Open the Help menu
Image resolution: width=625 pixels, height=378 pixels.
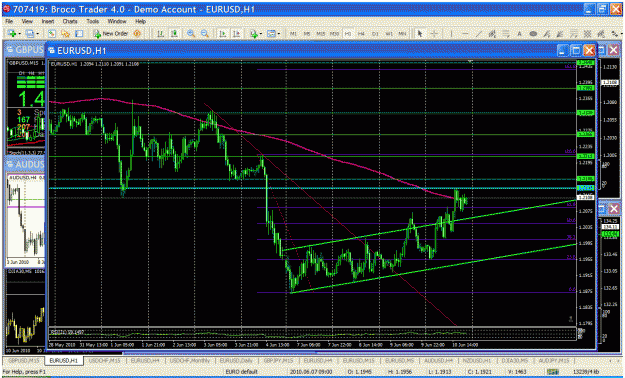click(140, 21)
